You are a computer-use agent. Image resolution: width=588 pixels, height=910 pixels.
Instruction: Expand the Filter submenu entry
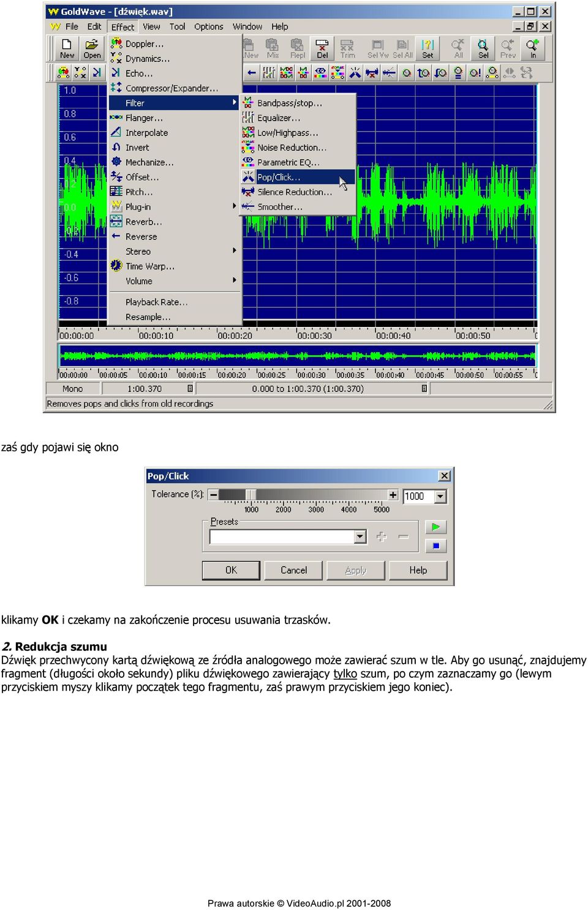tap(175, 103)
